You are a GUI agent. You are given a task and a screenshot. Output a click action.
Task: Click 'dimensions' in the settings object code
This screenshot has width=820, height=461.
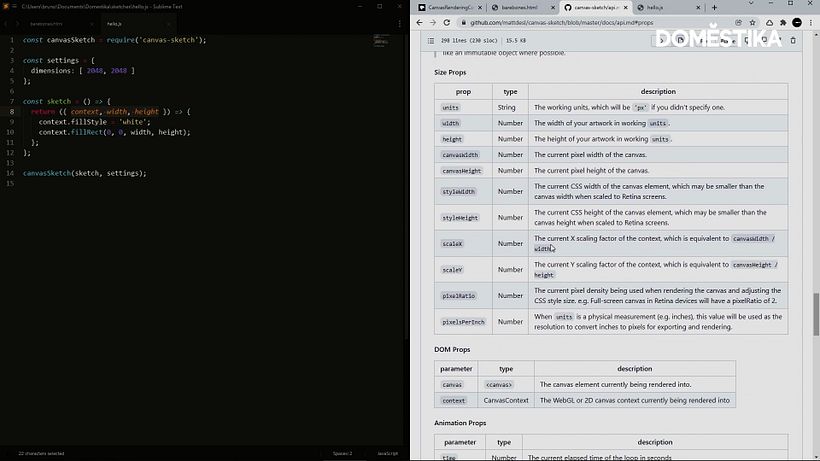pos(51,71)
